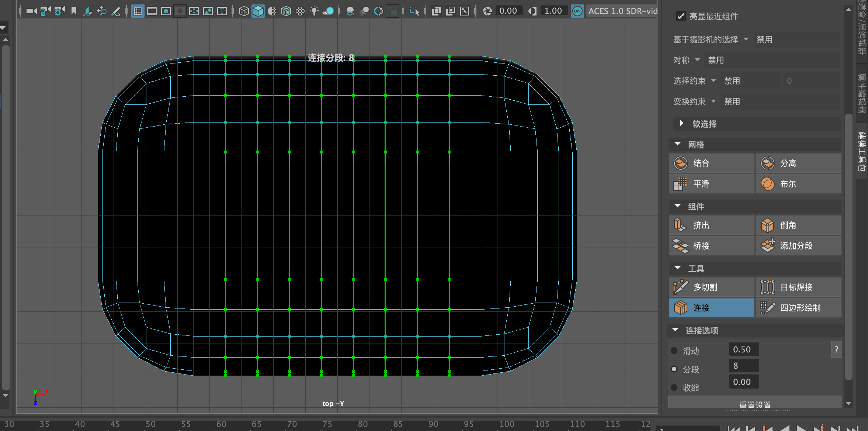The height and width of the screenshot is (431, 868).
Task: Open camera-based selection dropdown
Action: tap(746, 39)
